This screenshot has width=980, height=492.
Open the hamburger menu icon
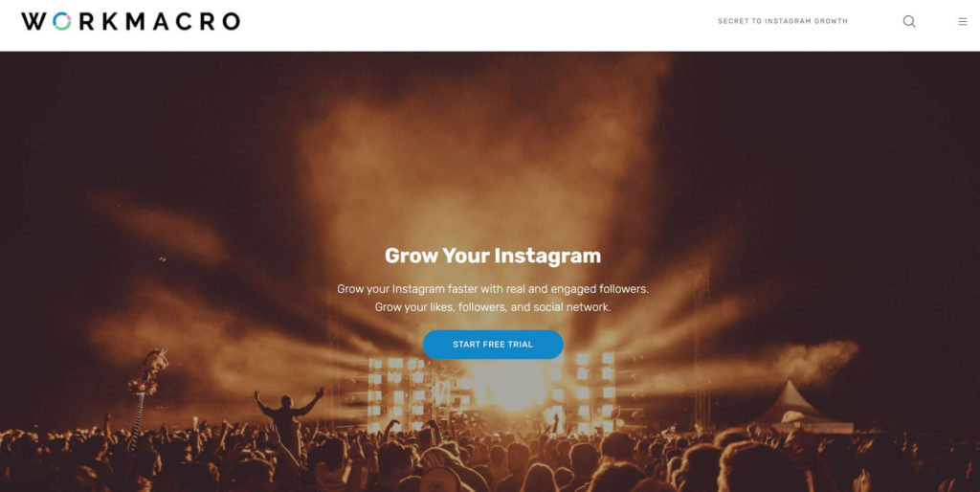click(963, 21)
